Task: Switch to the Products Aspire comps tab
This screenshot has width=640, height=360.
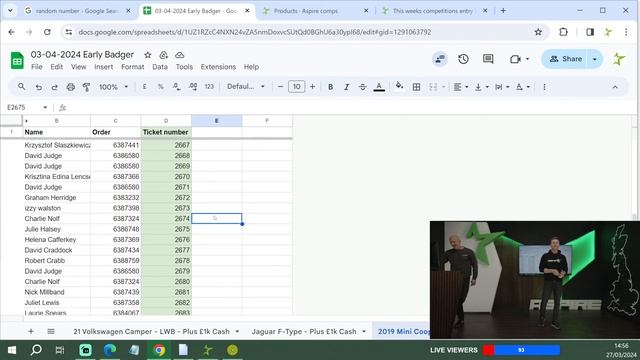Action: 316,11
